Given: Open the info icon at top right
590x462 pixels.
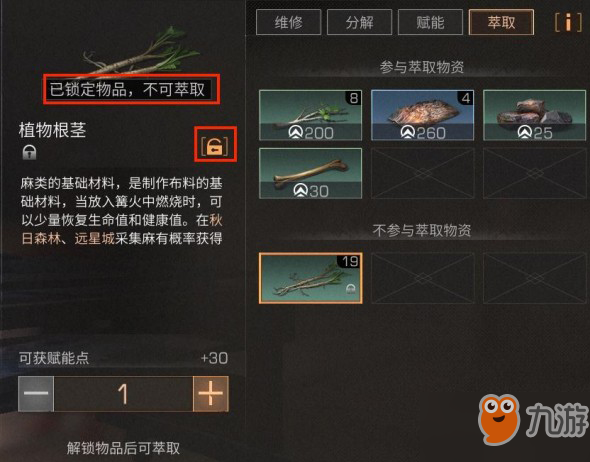Looking at the screenshot, I should (568, 22).
